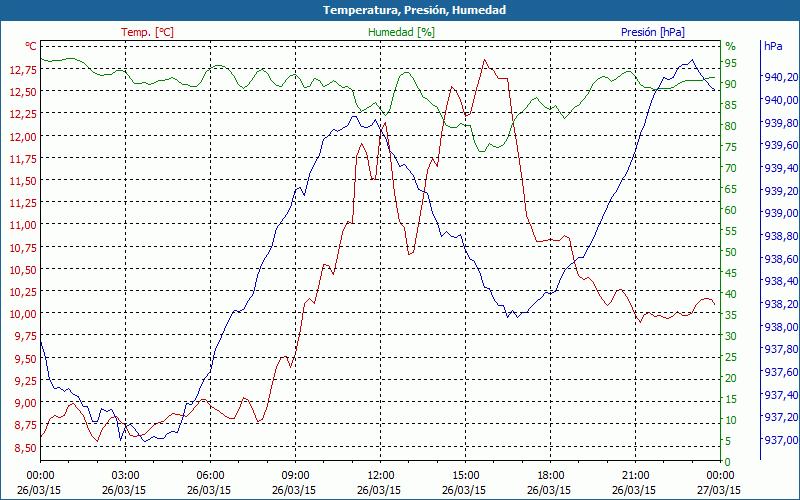Click temperature axis value 12,25
800x500 pixels.
tap(23, 114)
